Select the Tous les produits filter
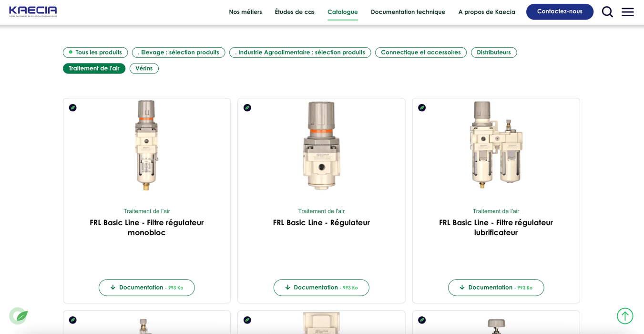 (95, 52)
